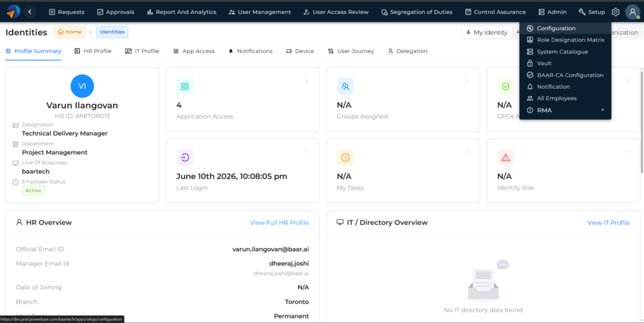Click the GPOs shield icon
Screen dimensions: 644x323
point(506,86)
